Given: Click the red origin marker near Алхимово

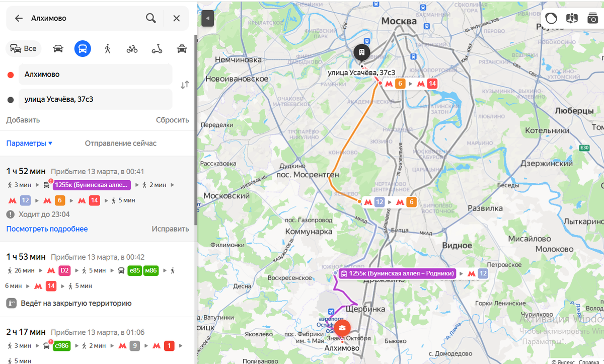Looking at the screenshot, I should pos(342,328).
